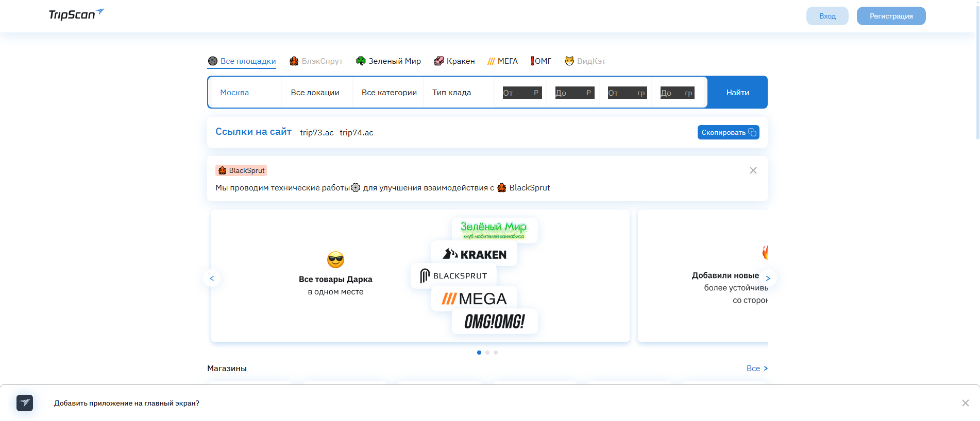980x421 pixels.
Task: Select the second carousel dot
Action: 487,353
